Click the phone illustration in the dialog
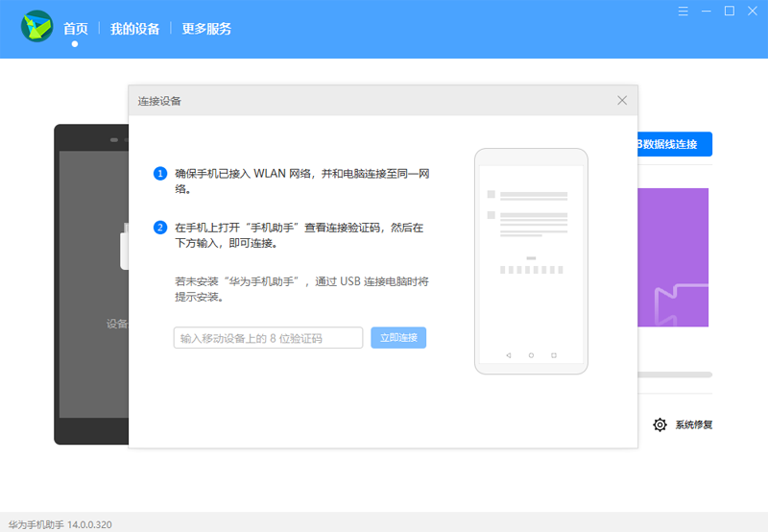Image resolution: width=768 pixels, height=532 pixels. [531, 261]
